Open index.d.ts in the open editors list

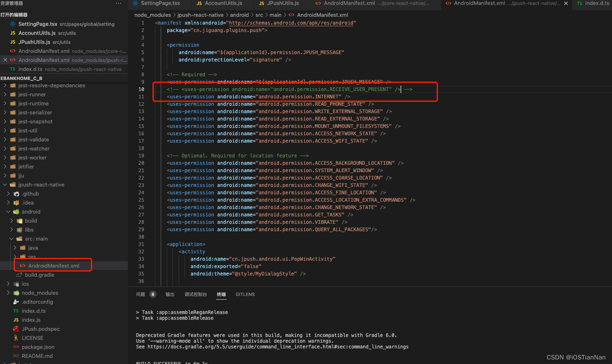pos(64,69)
